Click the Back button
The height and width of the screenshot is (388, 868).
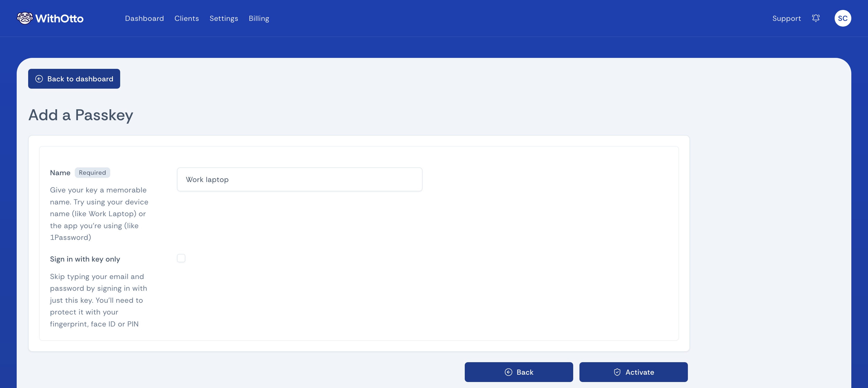[519, 372]
